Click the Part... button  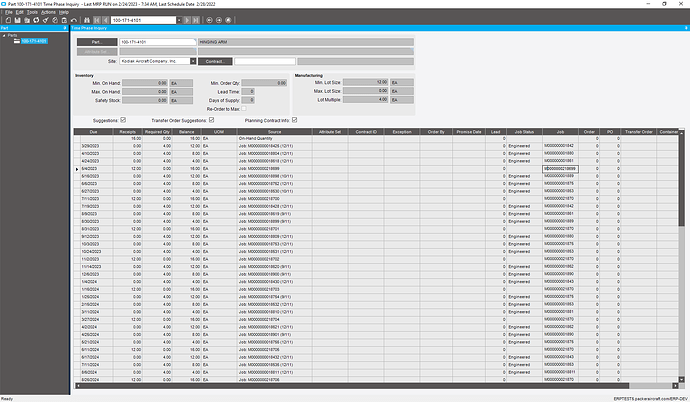click(97, 42)
